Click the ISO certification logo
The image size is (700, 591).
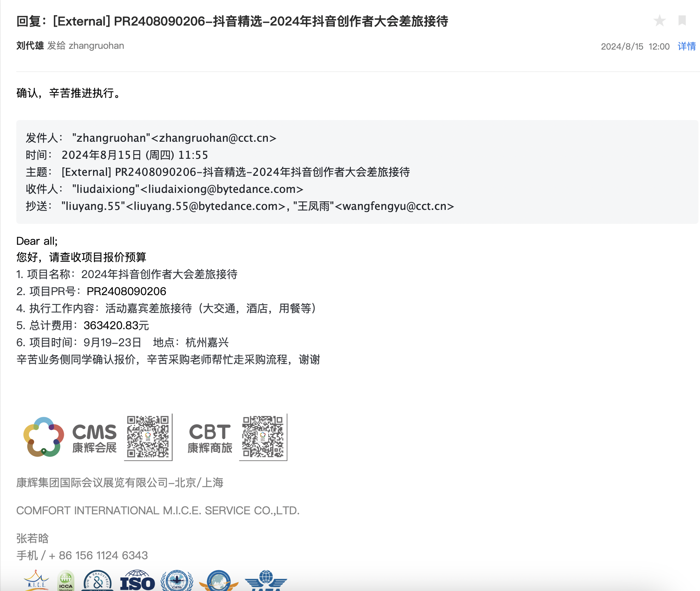137,581
